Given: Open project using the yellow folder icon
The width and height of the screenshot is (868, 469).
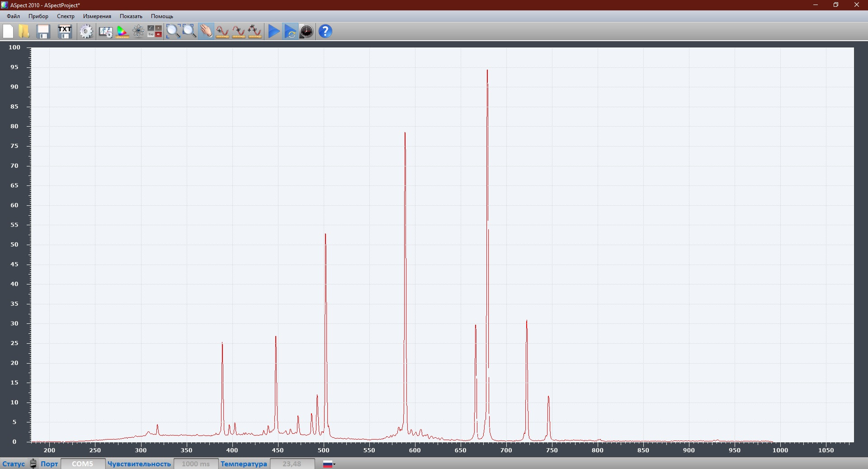Looking at the screenshot, I should tap(24, 31).
